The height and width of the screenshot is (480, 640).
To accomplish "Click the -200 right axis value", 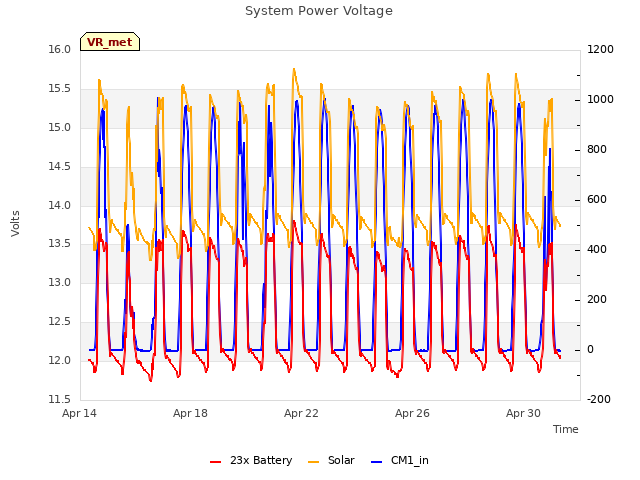I will click(599, 399).
